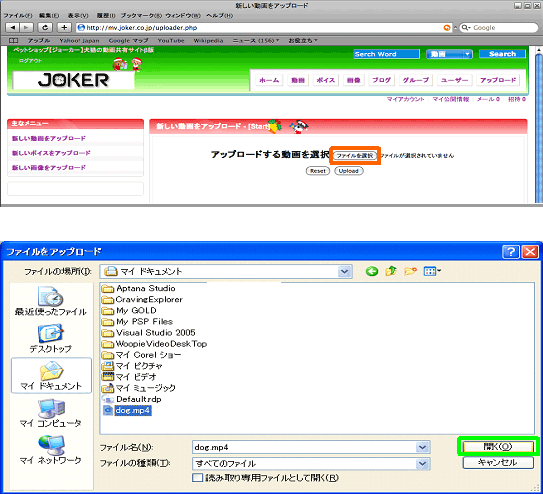
Task: Open the 新しい画像をアップロード sidebar link
Action: pyautogui.click(x=49, y=168)
